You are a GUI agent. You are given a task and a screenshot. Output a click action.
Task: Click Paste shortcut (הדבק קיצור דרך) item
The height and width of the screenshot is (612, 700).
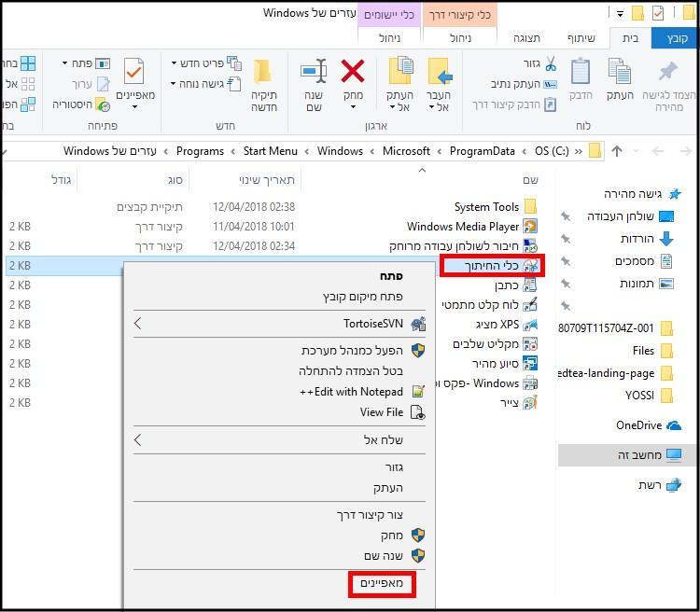coord(514,104)
